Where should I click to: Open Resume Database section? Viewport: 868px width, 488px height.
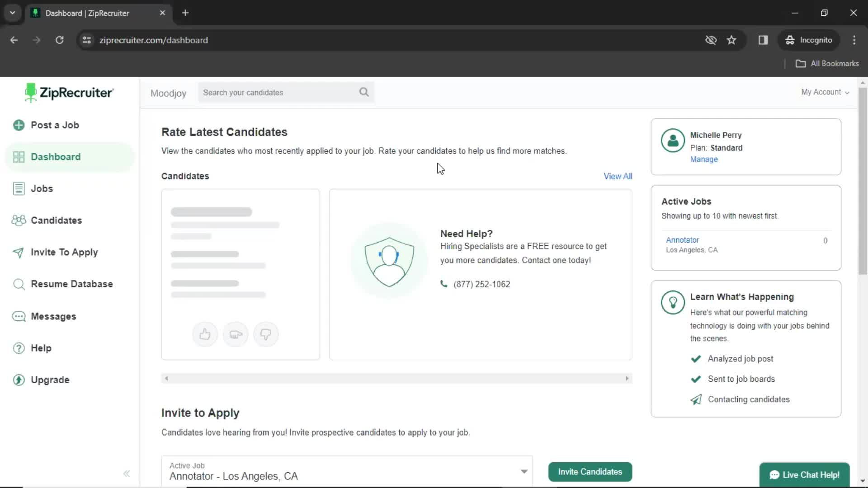tap(71, 284)
